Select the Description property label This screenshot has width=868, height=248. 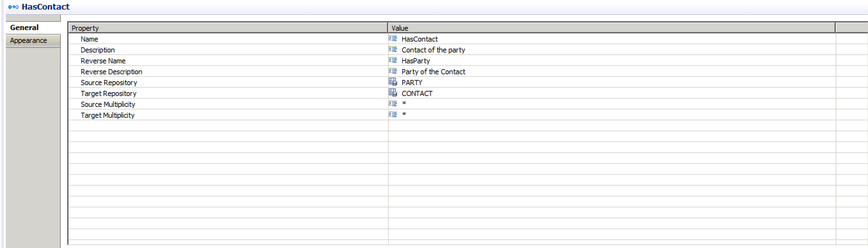pyautogui.click(x=98, y=50)
